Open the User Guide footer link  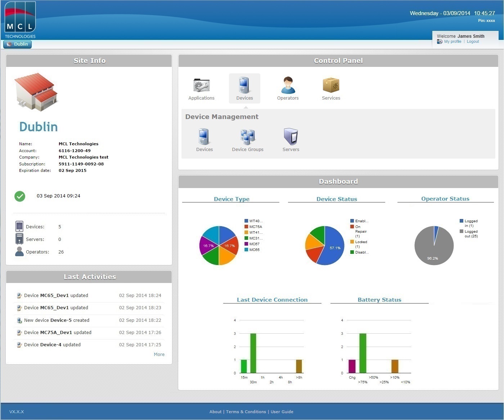(x=282, y=412)
